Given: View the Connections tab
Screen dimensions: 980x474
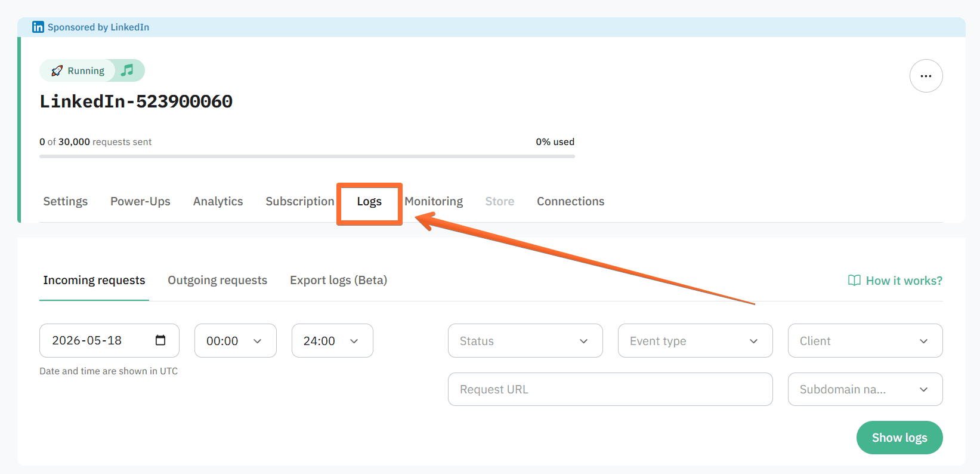Looking at the screenshot, I should point(570,201).
